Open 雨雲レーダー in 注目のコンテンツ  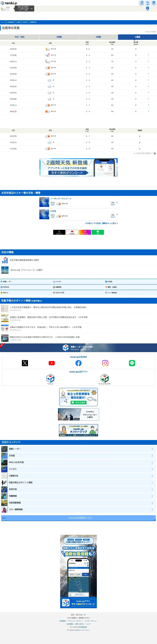(78, 449)
